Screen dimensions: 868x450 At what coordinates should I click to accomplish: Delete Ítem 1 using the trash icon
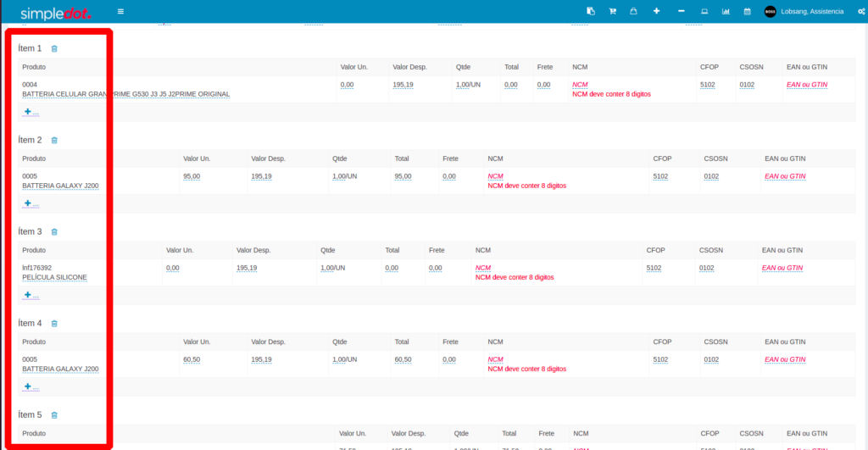(54, 48)
